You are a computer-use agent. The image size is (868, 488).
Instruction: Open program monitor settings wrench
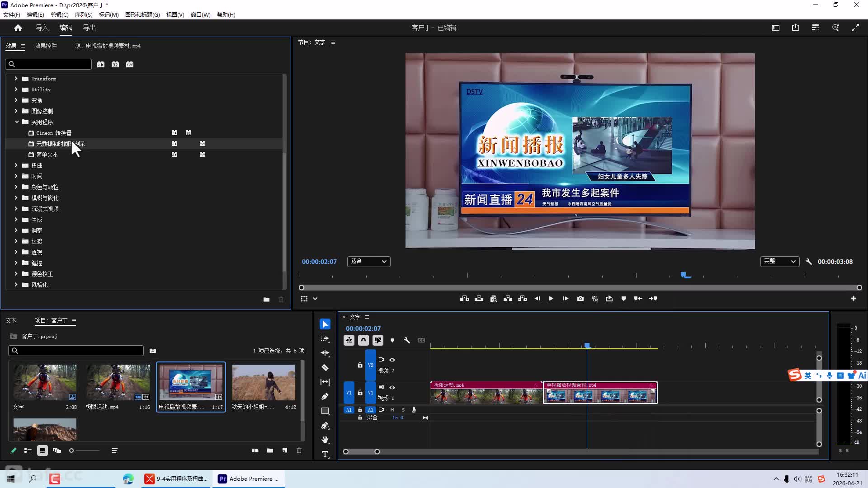[x=809, y=262]
